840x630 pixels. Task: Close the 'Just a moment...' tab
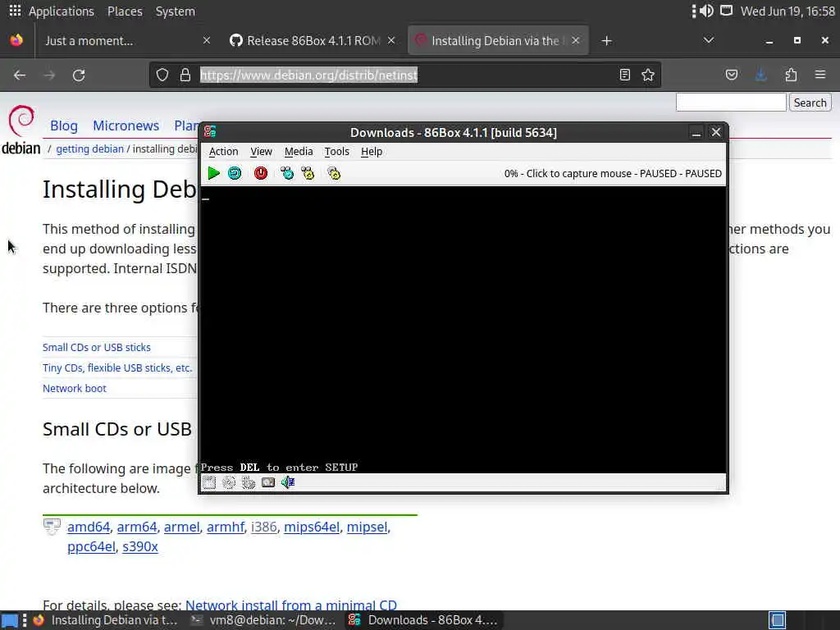click(206, 41)
